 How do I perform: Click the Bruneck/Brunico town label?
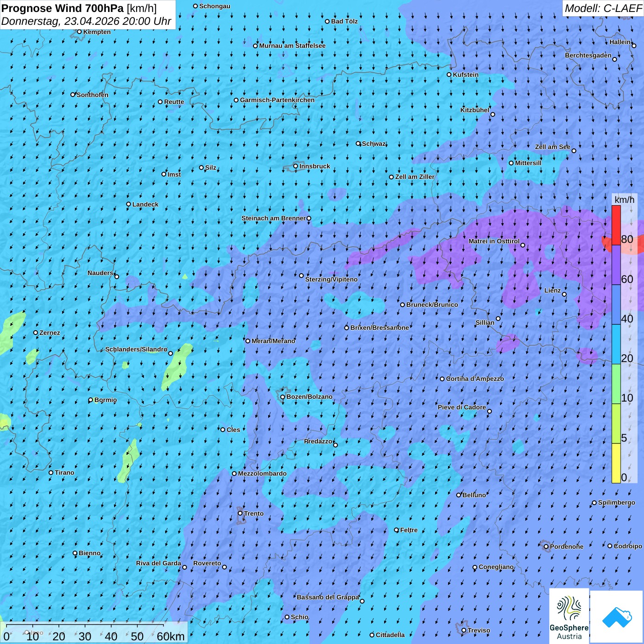click(432, 305)
